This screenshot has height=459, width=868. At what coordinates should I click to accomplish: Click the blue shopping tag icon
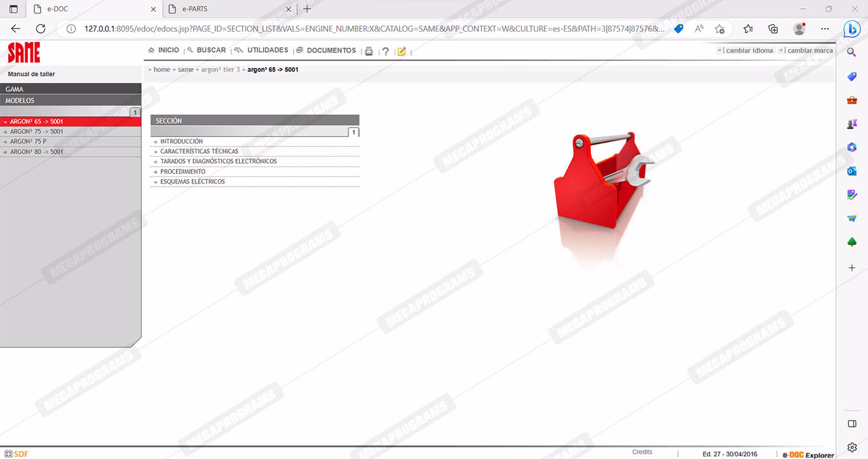[x=679, y=29]
